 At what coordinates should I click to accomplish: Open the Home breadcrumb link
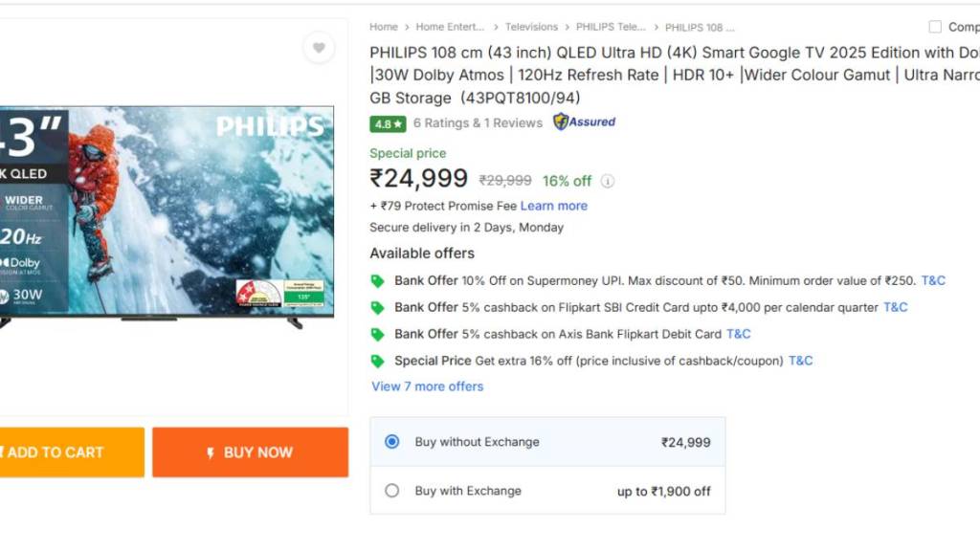(384, 27)
